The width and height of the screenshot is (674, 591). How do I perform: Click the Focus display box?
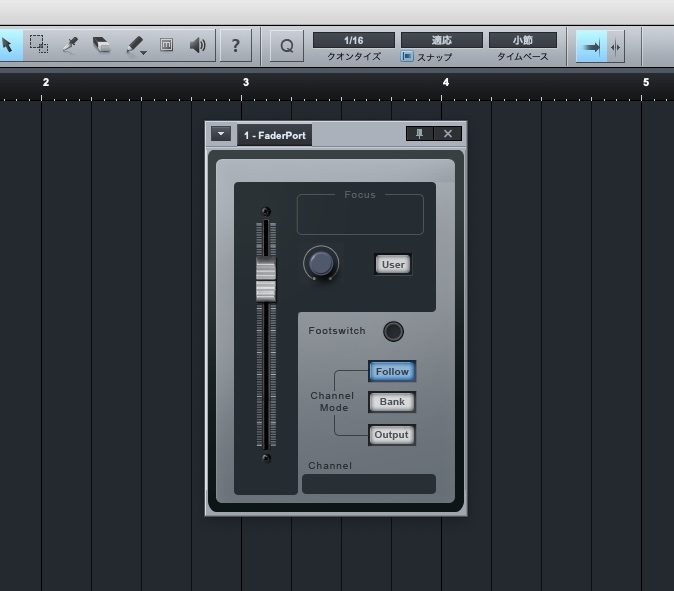360,214
